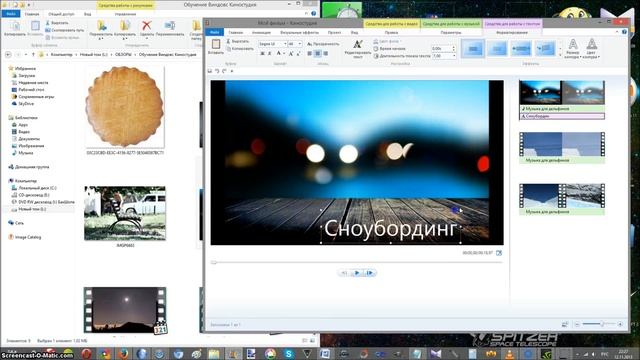Click Redo icon in quick access toolbar
Viewport: 640px width, 360px height.
[x=224, y=71]
